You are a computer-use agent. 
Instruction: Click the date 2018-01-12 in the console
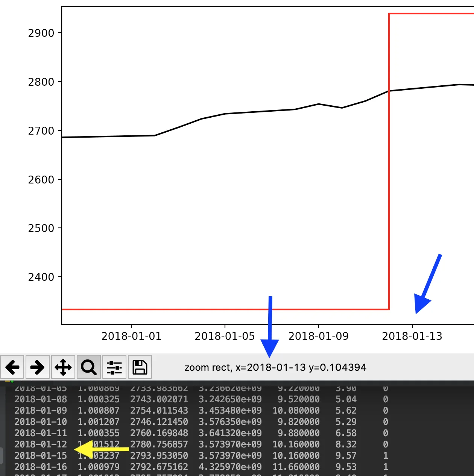(41, 444)
